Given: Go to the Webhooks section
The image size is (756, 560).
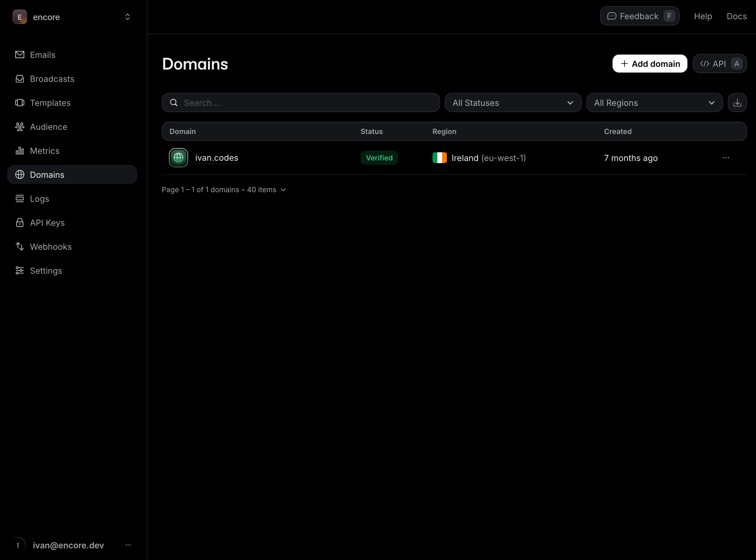Looking at the screenshot, I should coord(51,246).
